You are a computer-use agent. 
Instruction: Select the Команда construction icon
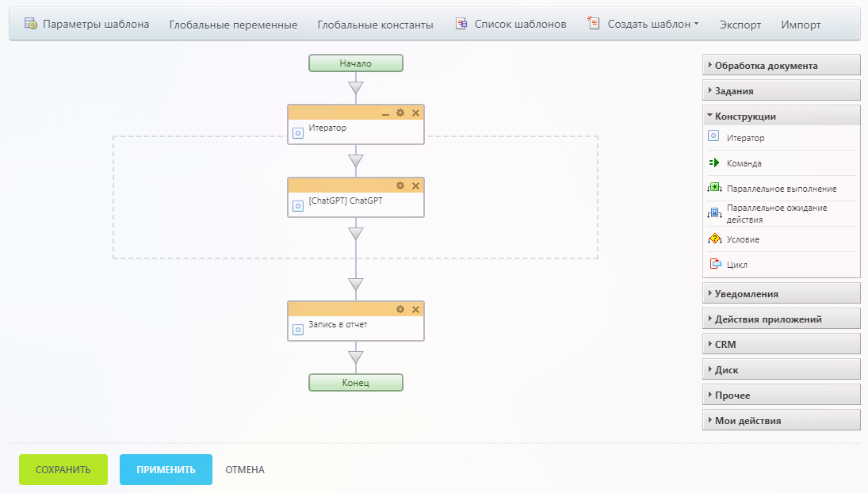click(x=713, y=163)
